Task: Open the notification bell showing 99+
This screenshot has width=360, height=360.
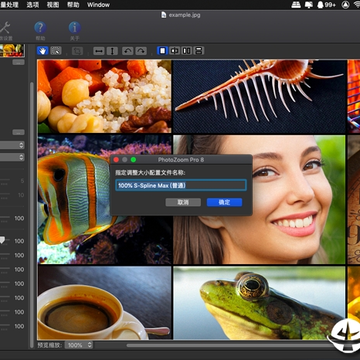Action: coord(326,5)
